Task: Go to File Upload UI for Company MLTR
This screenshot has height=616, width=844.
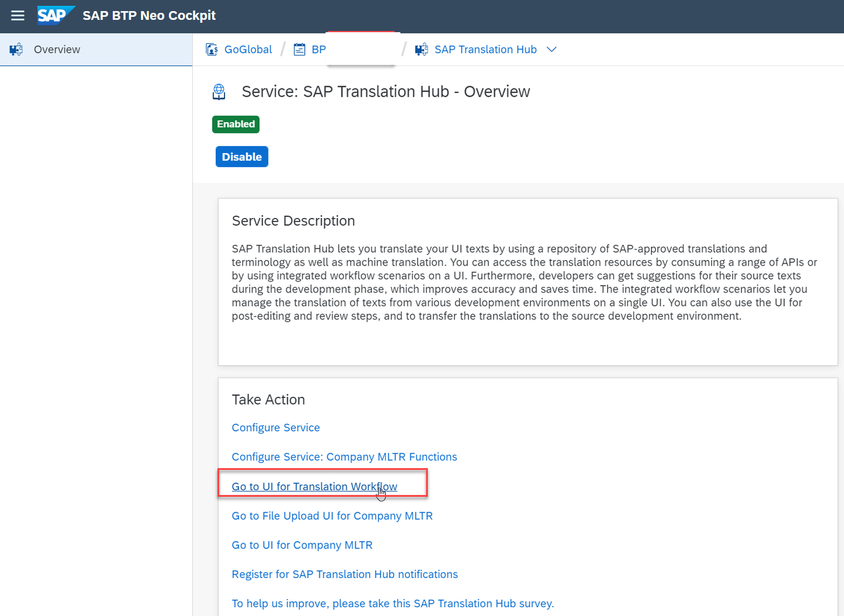Action: [x=332, y=516]
